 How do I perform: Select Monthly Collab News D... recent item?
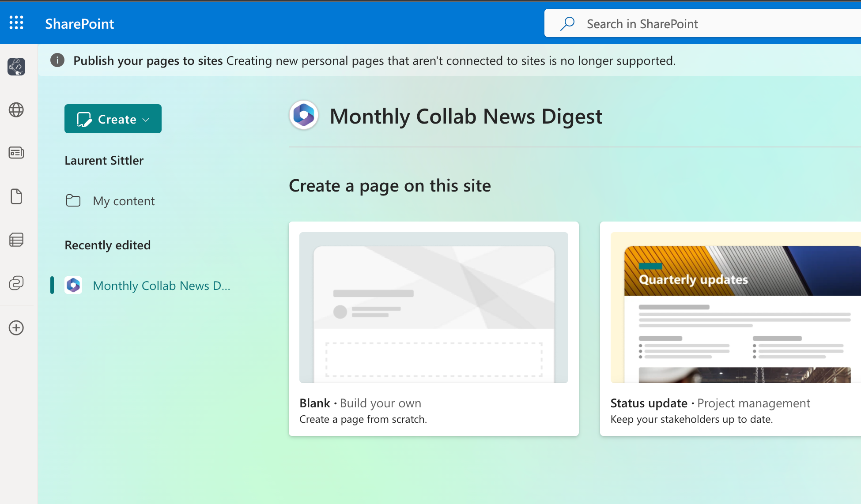pos(148,286)
